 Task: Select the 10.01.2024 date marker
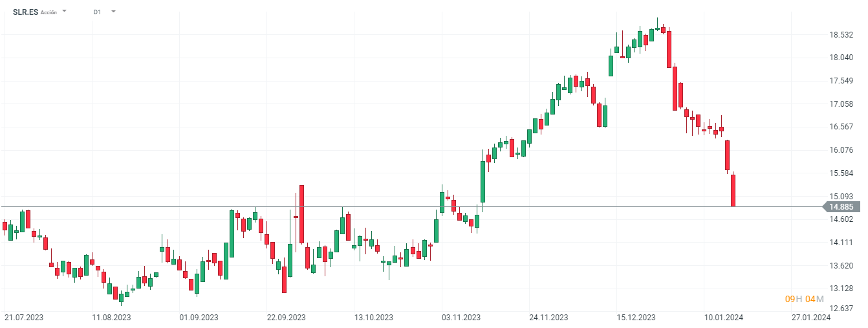724,318
